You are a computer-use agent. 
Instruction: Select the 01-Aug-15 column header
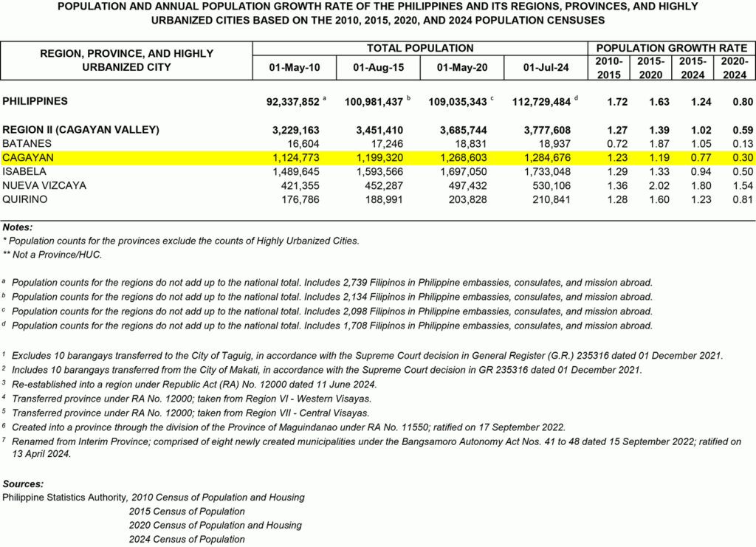click(378, 68)
